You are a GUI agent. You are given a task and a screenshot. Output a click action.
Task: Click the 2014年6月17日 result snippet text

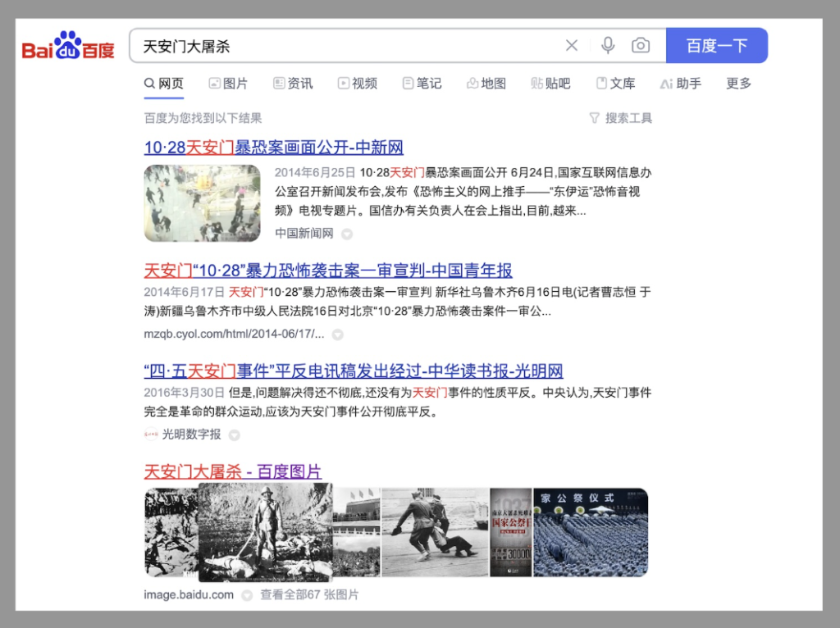tap(398, 302)
